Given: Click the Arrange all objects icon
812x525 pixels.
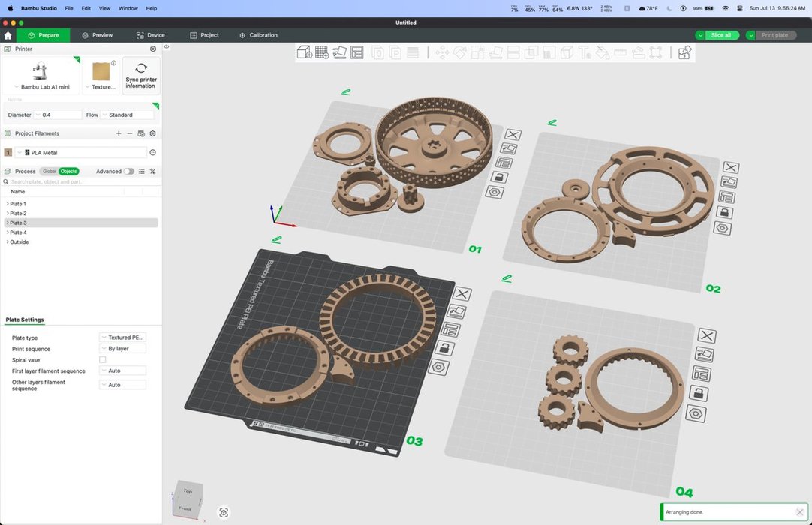Looking at the screenshot, I should click(357, 52).
